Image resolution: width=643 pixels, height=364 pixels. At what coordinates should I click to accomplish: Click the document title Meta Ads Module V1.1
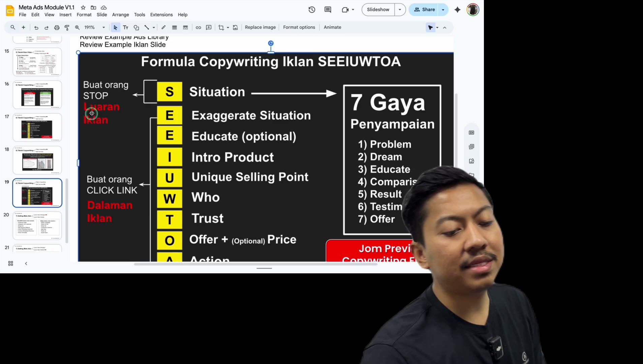[x=47, y=7]
